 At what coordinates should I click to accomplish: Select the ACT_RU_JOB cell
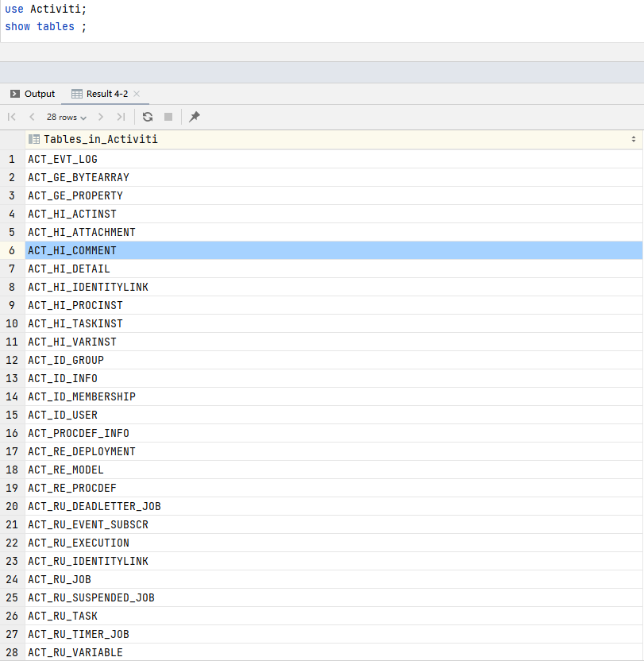tap(334, 579)
